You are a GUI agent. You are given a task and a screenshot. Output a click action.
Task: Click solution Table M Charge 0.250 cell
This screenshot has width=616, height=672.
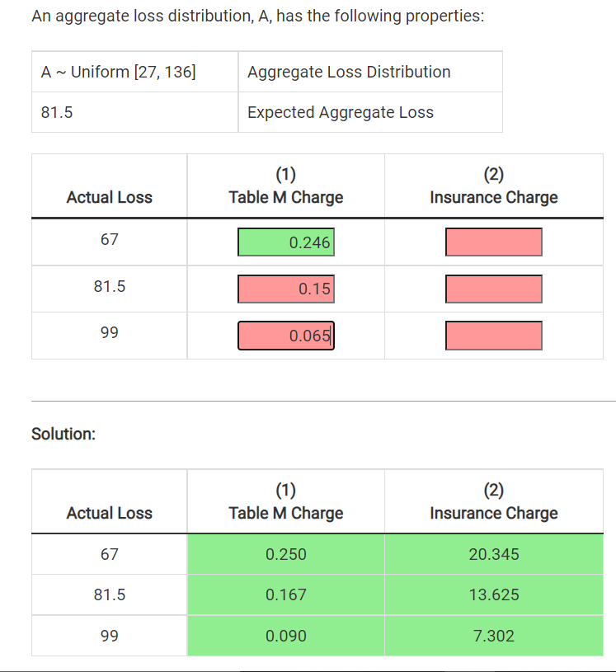click(285, 554)
